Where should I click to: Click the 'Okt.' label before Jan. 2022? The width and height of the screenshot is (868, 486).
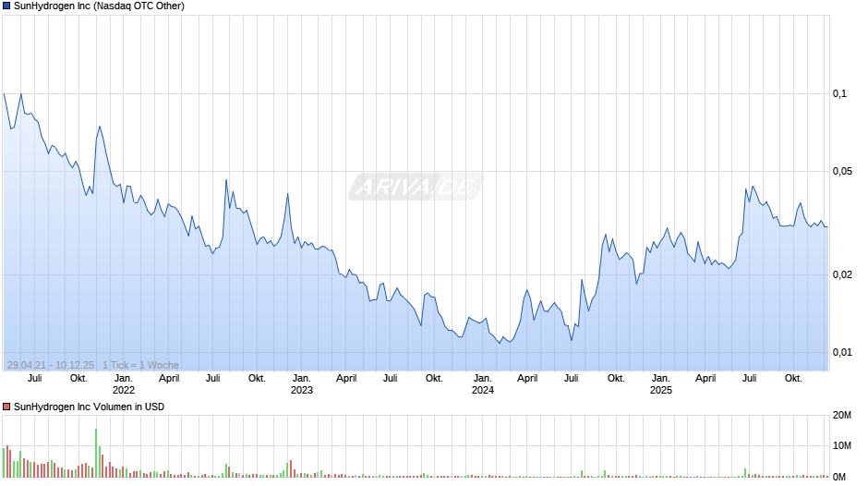click(x=78, y=378)
